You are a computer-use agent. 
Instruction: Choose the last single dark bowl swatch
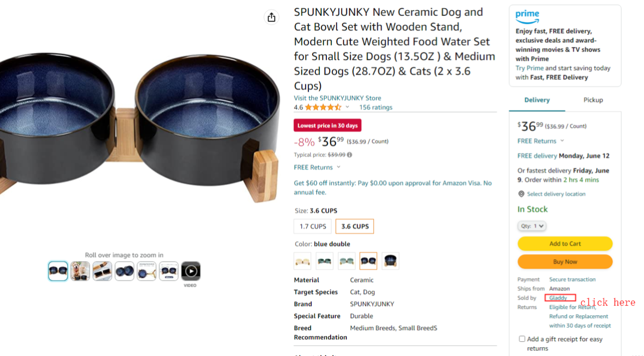tap(390, 261)
